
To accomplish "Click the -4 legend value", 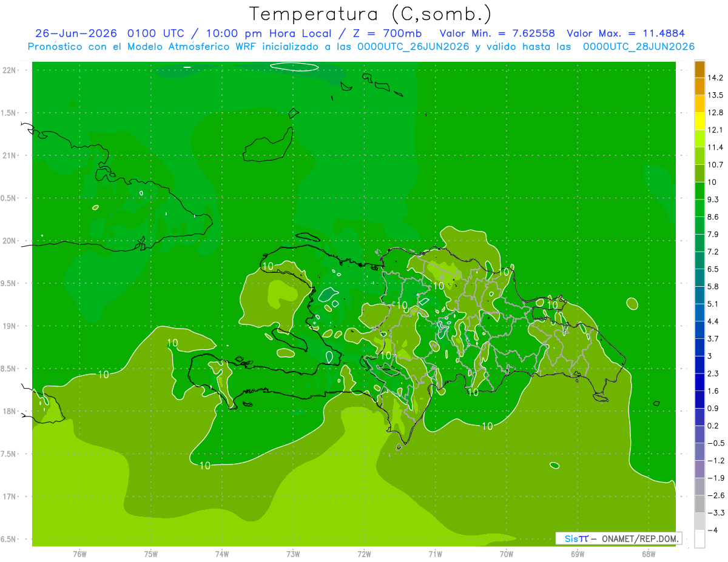I will click(712, 530).
